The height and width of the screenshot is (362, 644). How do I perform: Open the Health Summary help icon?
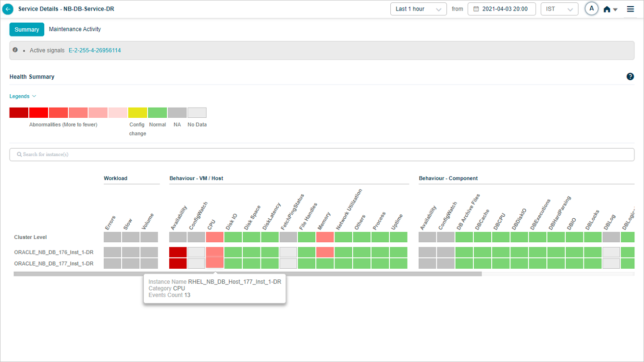(630, 76)
